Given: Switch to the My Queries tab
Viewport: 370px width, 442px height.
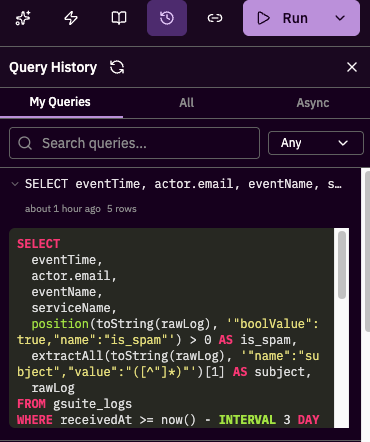Looking at the screenshot, I should tap(60, 102).
